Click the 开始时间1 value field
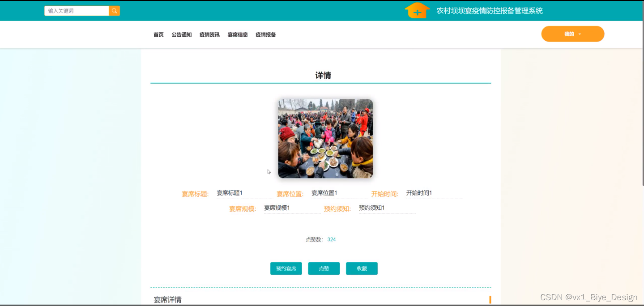 [434, 193]
